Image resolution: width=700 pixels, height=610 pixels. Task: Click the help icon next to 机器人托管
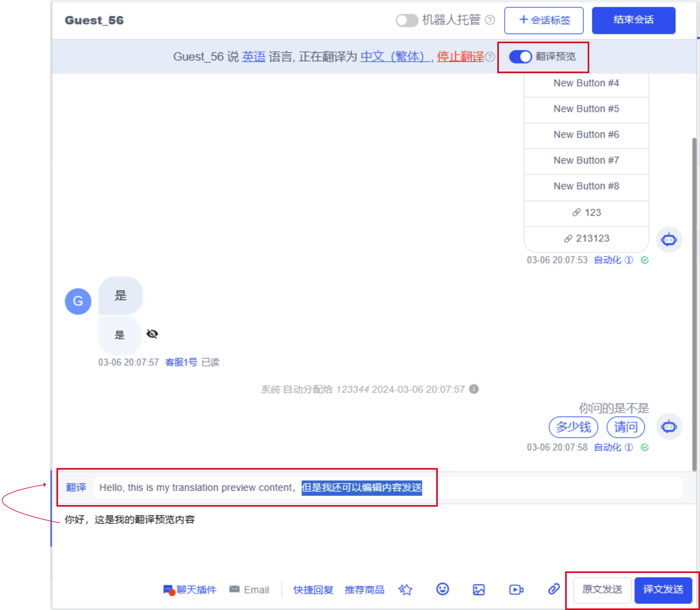490,20
